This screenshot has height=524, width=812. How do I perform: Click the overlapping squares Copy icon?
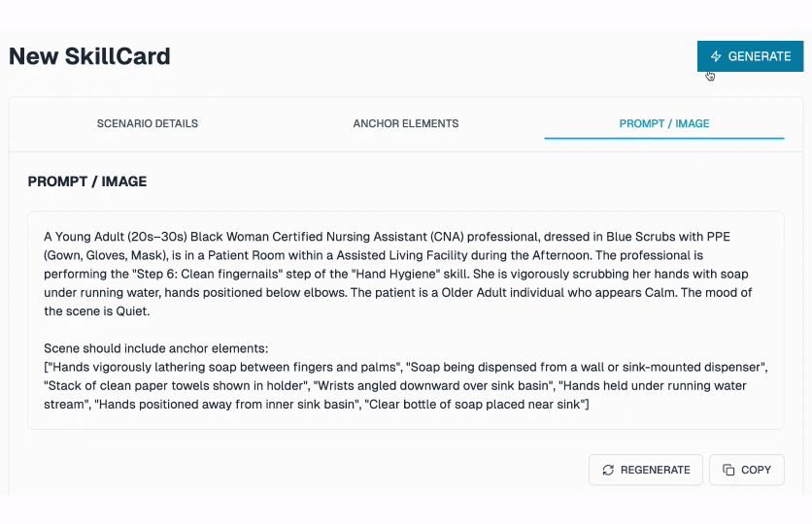pyautogui.click(x=728, y=470)
